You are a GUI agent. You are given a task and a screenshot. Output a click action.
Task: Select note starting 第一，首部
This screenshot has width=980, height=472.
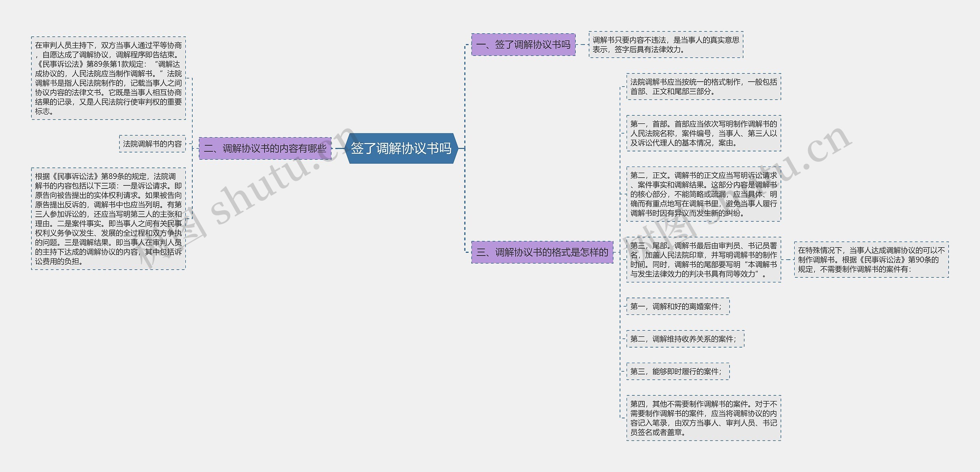[x=704, y=133]
